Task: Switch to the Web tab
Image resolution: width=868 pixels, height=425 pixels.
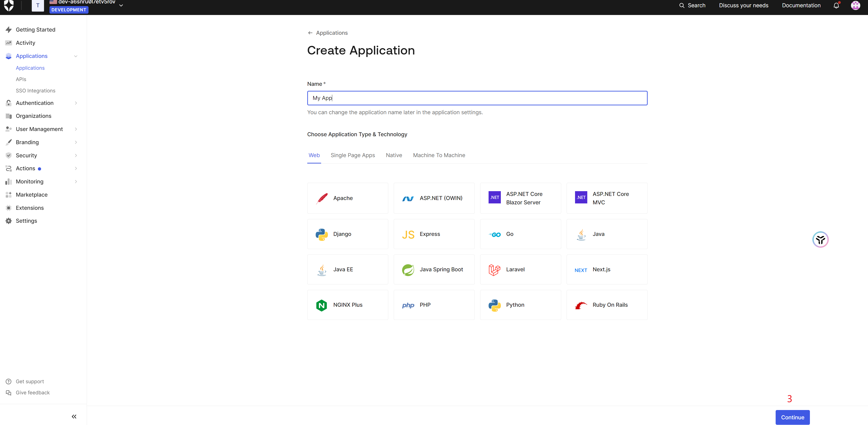Action: (x=314, y=155)
